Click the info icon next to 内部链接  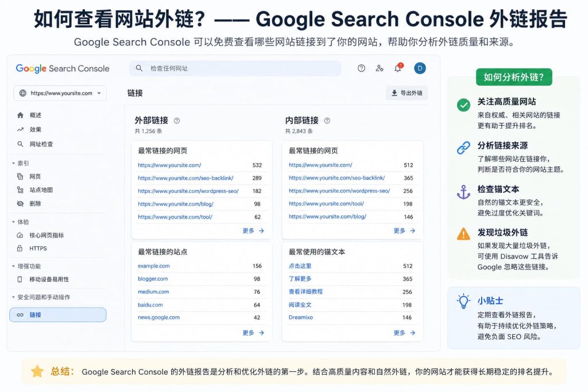point(327,121)
